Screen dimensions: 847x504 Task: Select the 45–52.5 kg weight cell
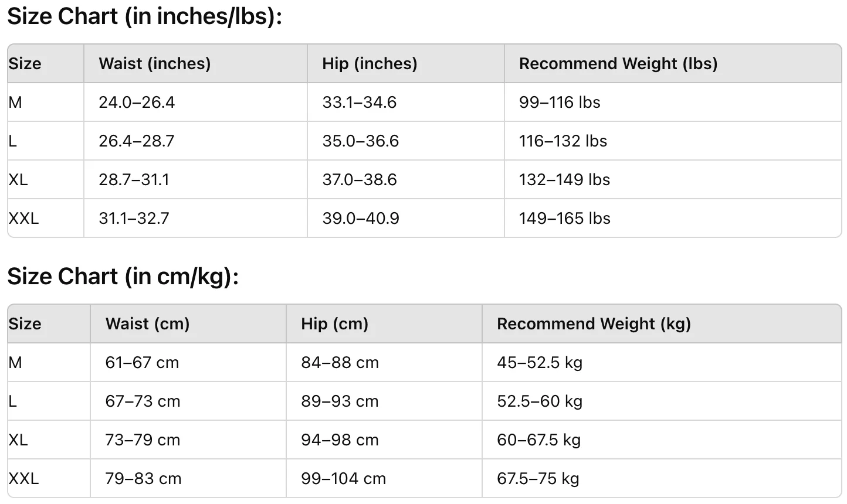coord(540,362)
